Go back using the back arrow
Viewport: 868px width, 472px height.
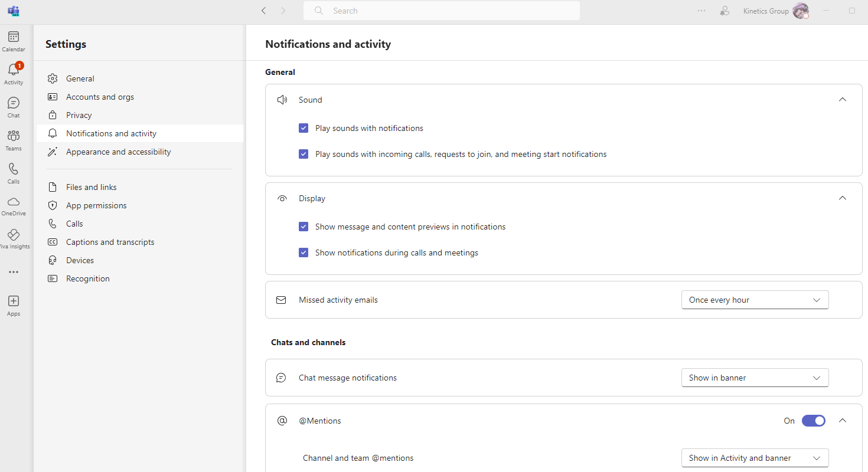coord(263,11)
